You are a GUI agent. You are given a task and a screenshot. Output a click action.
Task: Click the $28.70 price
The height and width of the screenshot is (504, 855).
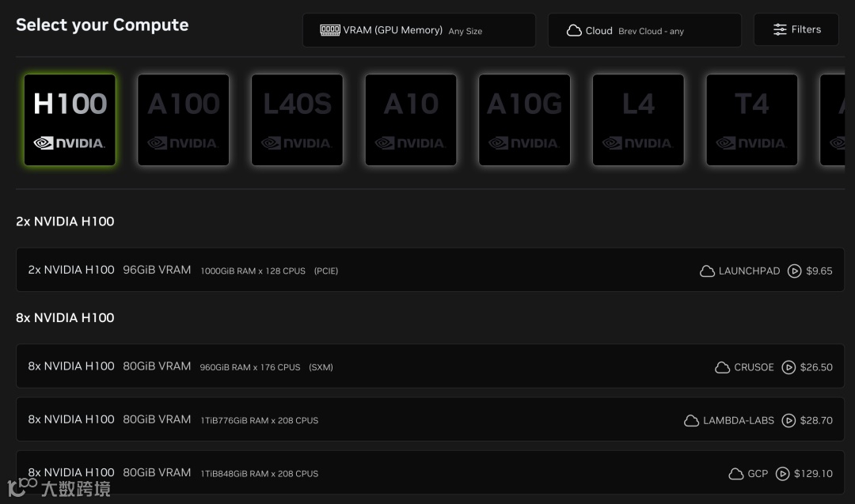[816, 421]
